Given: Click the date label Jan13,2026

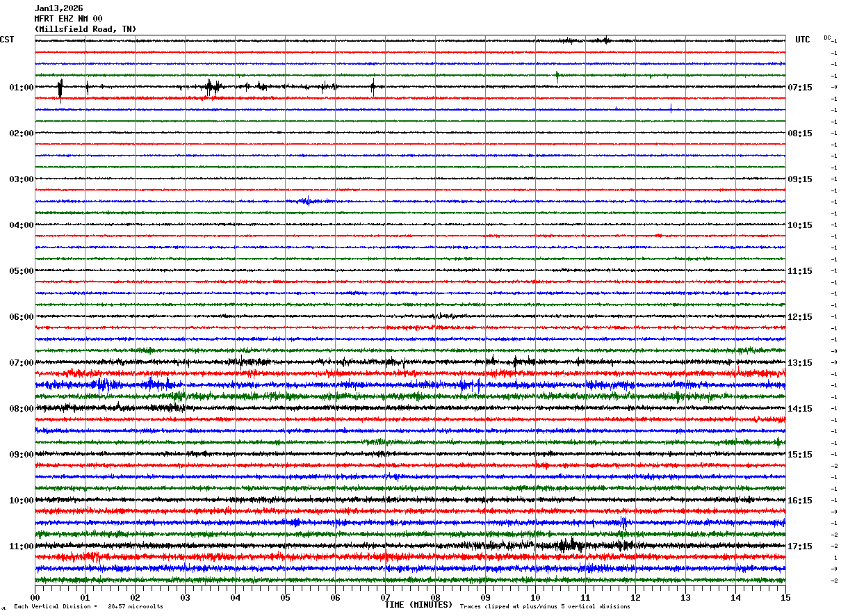Looking at the screenshot, I should pyautogui.click(x=58, y=8).
